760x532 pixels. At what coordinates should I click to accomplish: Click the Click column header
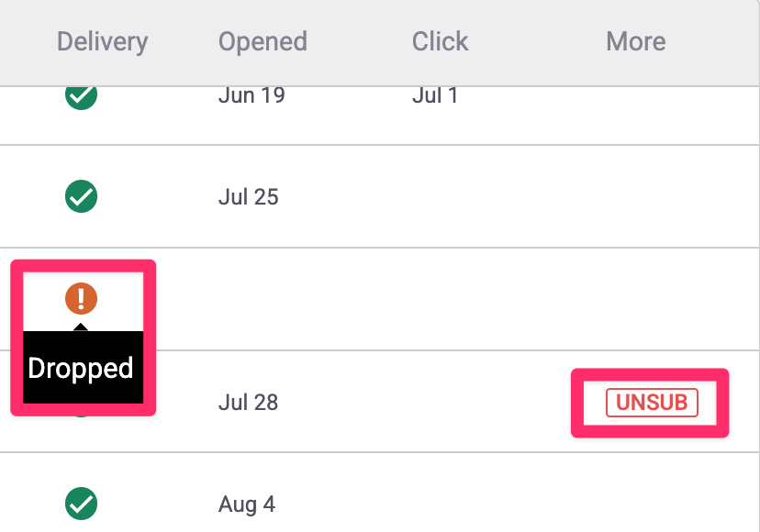[440, 41]
